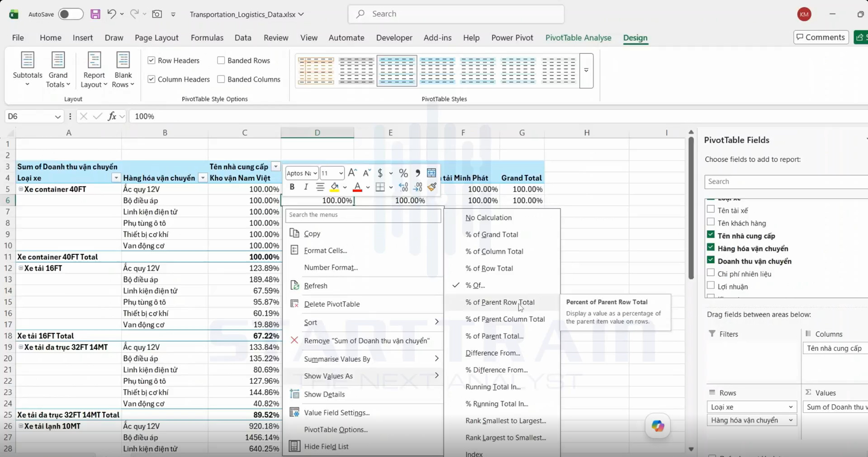Open the Hàng hóa vận chuyển filter dropdown
Screen dimensions: 868x457
point(203,178)
